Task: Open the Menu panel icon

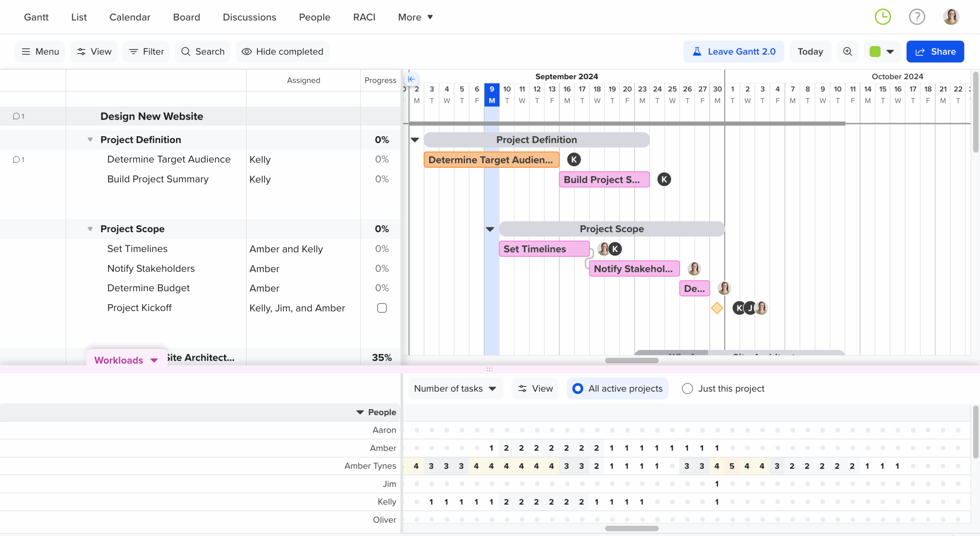Action: [40, 51]
